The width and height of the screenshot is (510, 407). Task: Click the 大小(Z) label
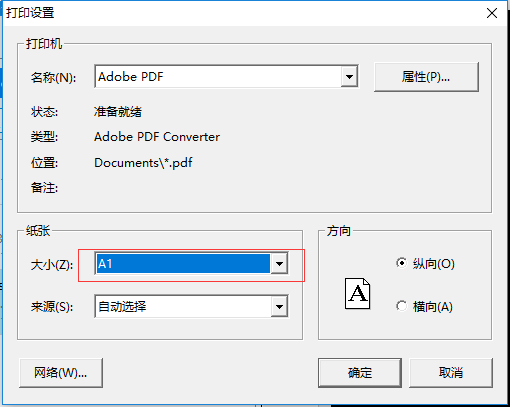(x=52, y=265)
